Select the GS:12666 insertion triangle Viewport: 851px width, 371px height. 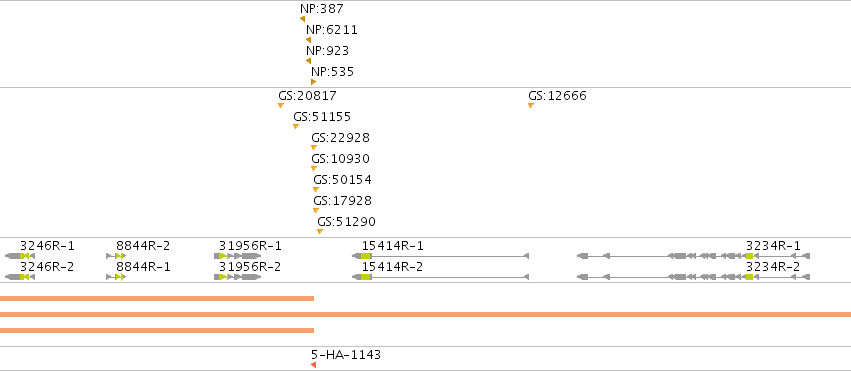pos(531,105)
